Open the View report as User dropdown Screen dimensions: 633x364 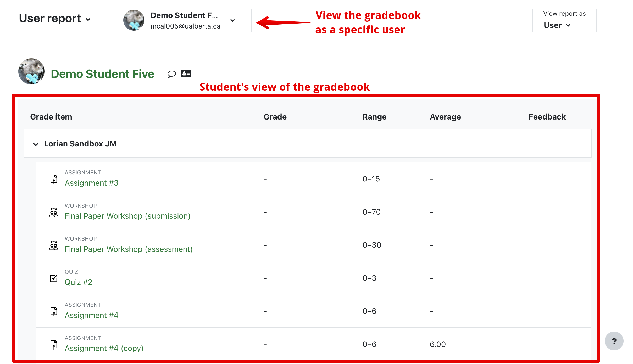[557, 25]
